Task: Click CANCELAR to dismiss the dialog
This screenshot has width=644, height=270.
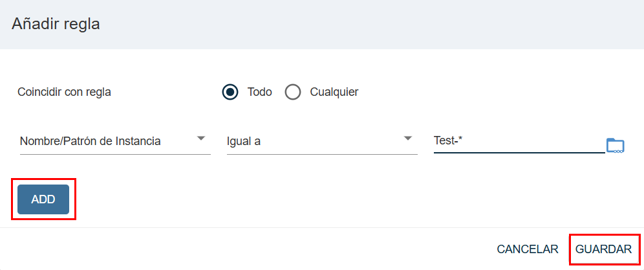Action: tap(527, 249)
